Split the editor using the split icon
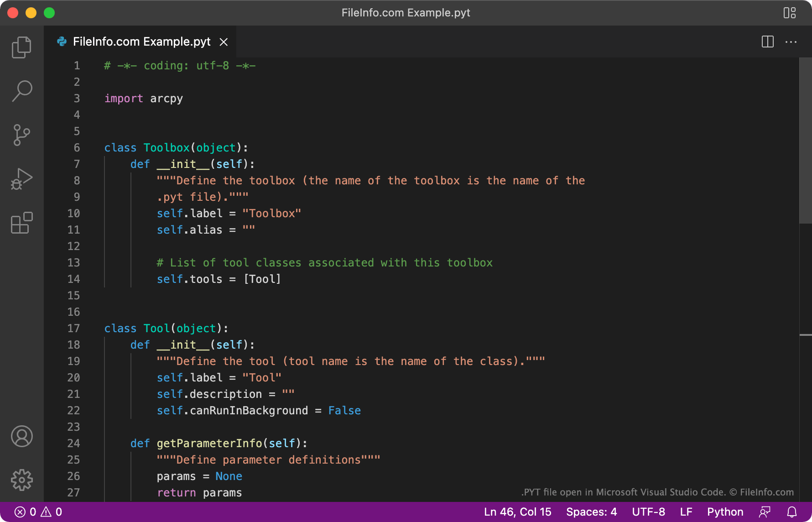 coord(768,42)
